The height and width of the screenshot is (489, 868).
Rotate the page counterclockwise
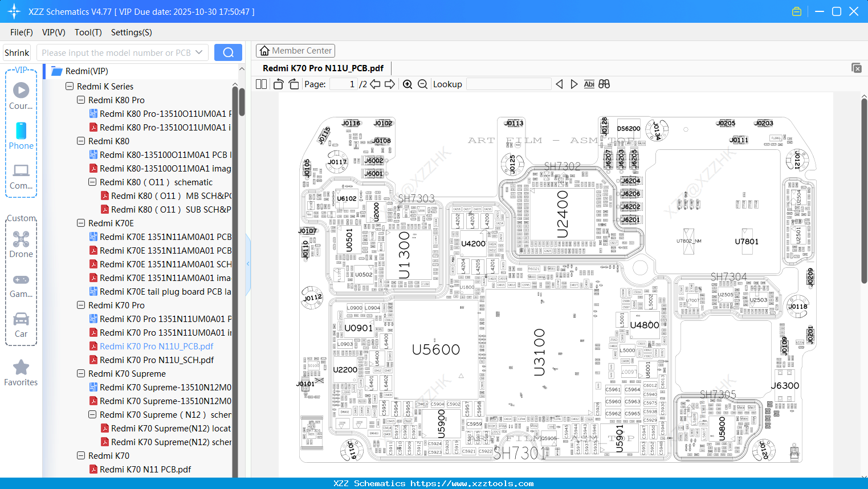[279, 84]
